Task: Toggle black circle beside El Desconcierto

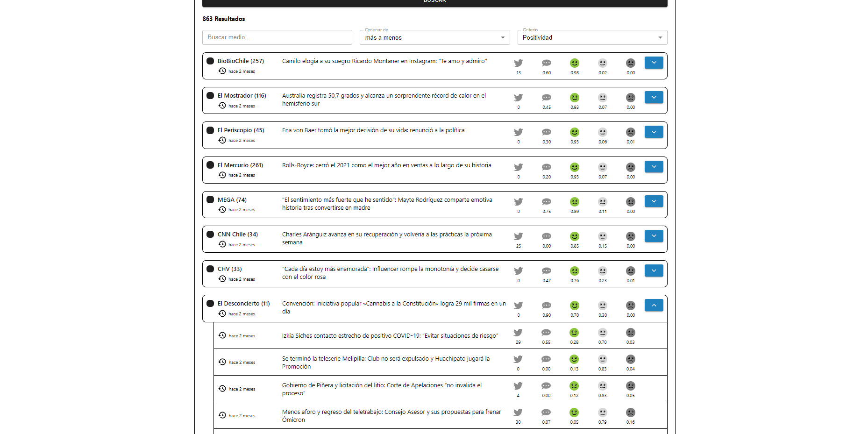Action: tap(210, 304)
